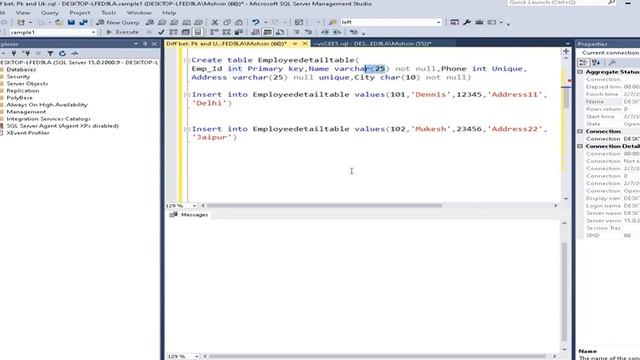Screen dimensions: 640x360
Task: Toggle IntelliSense Enabled button
Action: pyautogui.click(x=198, y=32)
